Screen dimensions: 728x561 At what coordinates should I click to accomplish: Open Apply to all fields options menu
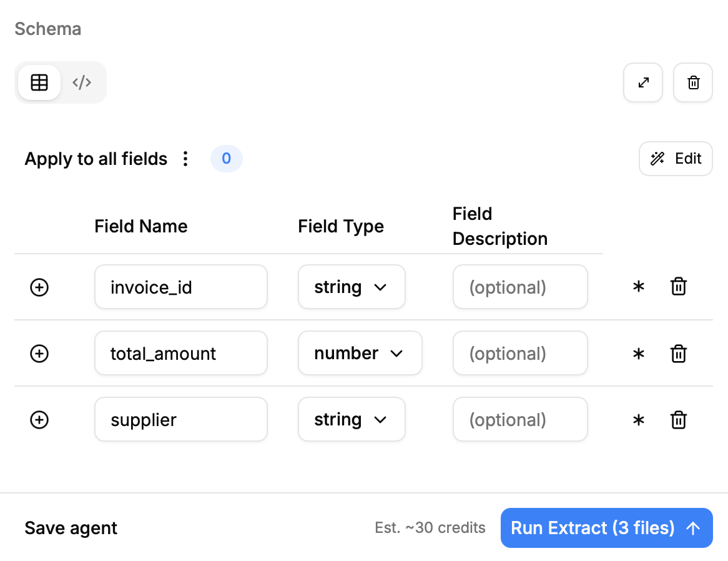[x=185, y=159]
